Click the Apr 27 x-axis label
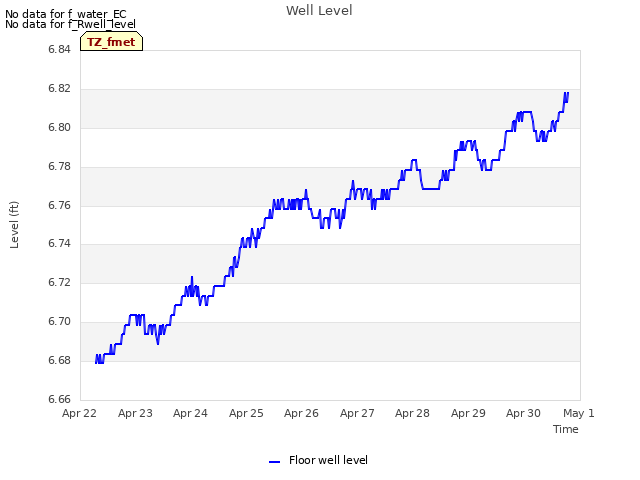640x480 pixels. pyautogui.click(x=357, y=413)
